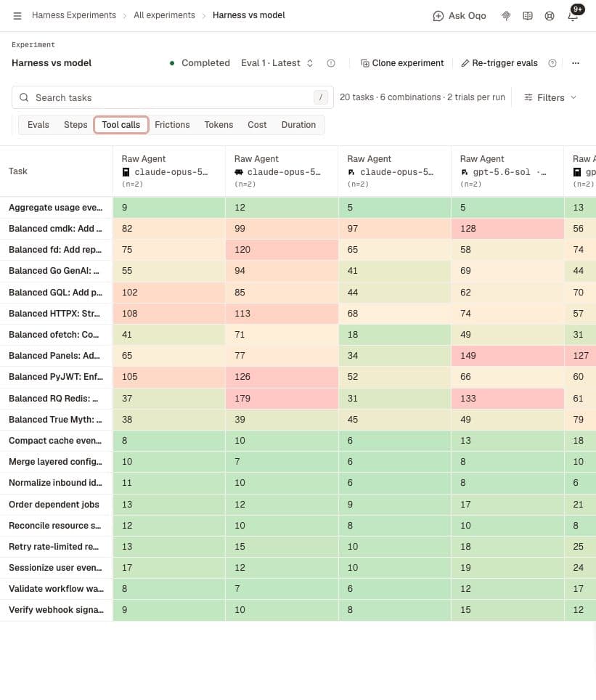Open the Order dependent jobs task row
The width and height of the screenshot is (596, 700).
[54, 505]
